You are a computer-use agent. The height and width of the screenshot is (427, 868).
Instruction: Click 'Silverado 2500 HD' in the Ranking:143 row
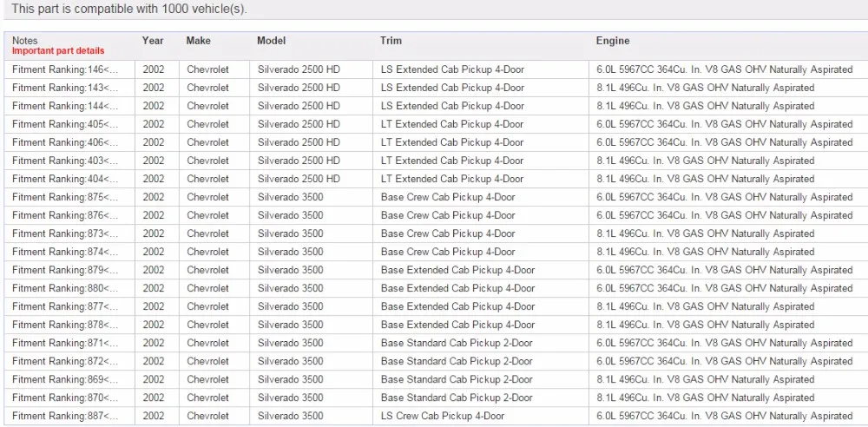click(x=299, y=88)
